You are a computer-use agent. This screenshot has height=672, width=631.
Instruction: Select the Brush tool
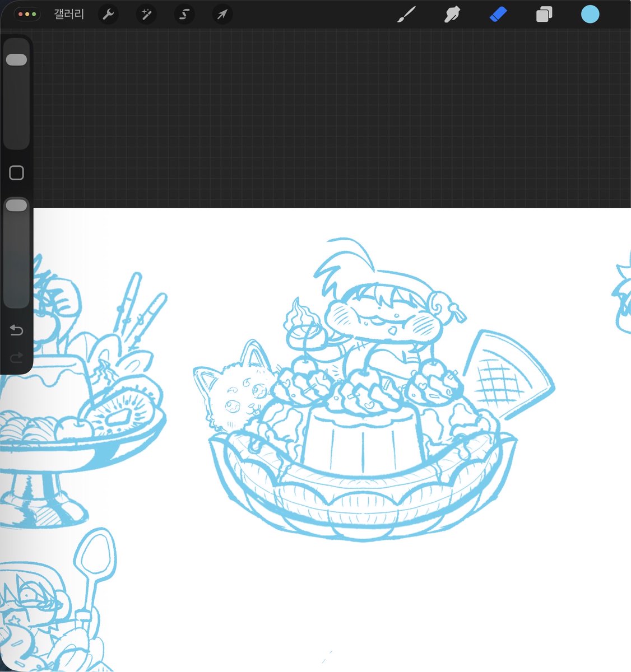click(406, 15)
